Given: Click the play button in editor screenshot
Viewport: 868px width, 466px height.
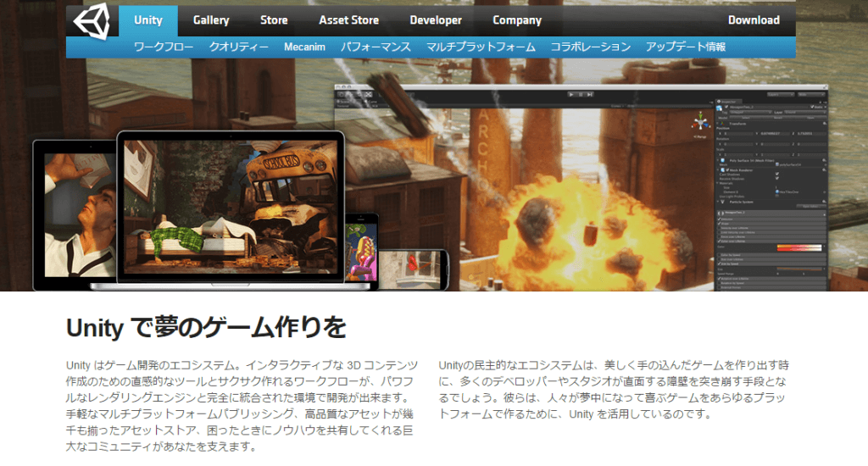Looking at the screenshot, I should click(570, 95).
